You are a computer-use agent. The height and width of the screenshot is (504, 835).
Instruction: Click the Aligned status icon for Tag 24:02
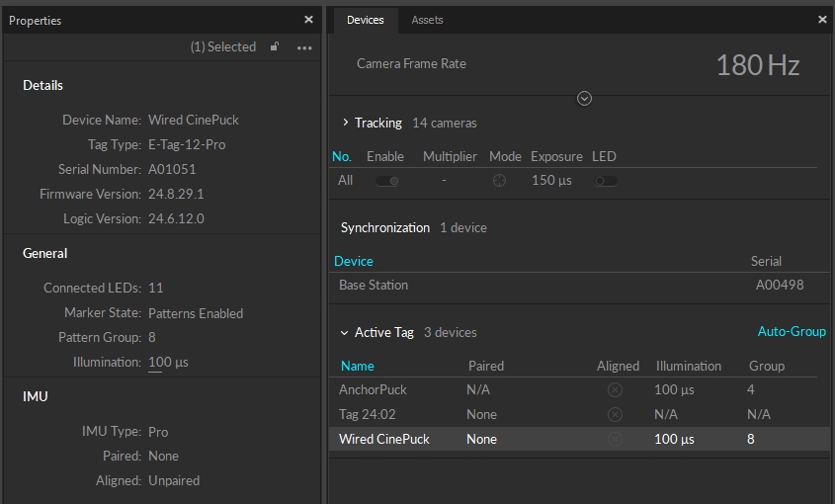pyautogui.click(x=615, y=414)
